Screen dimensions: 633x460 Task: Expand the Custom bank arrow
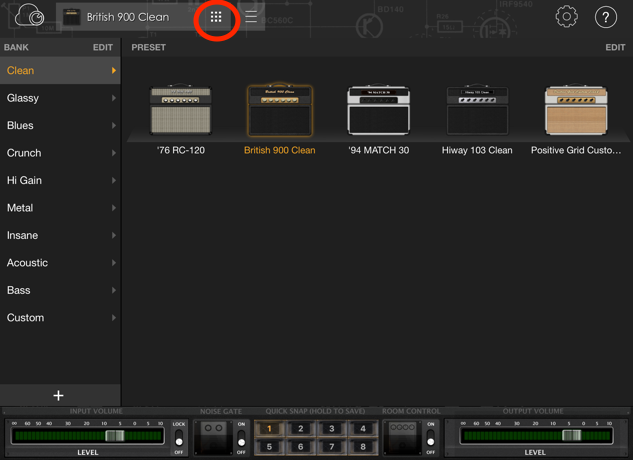tap(113, 317)
